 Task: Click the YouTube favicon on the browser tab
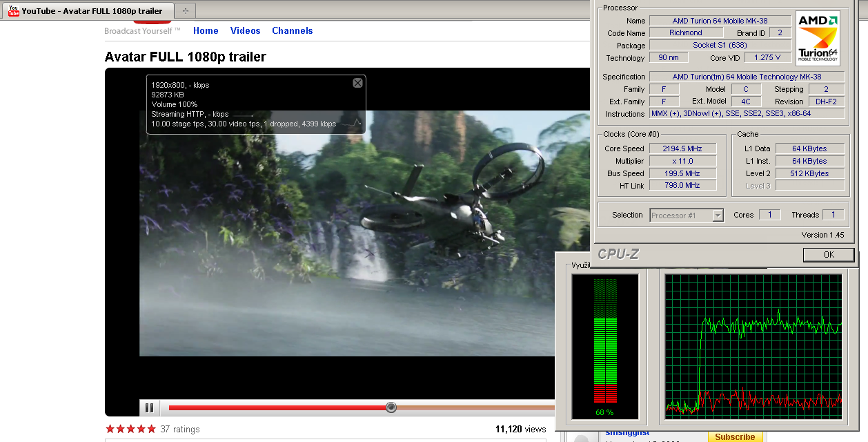tap(13, 10)
